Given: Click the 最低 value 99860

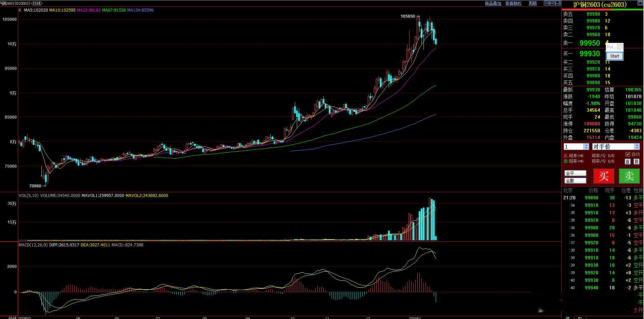Looking at the screenshot, I should [x=635, y=117].
